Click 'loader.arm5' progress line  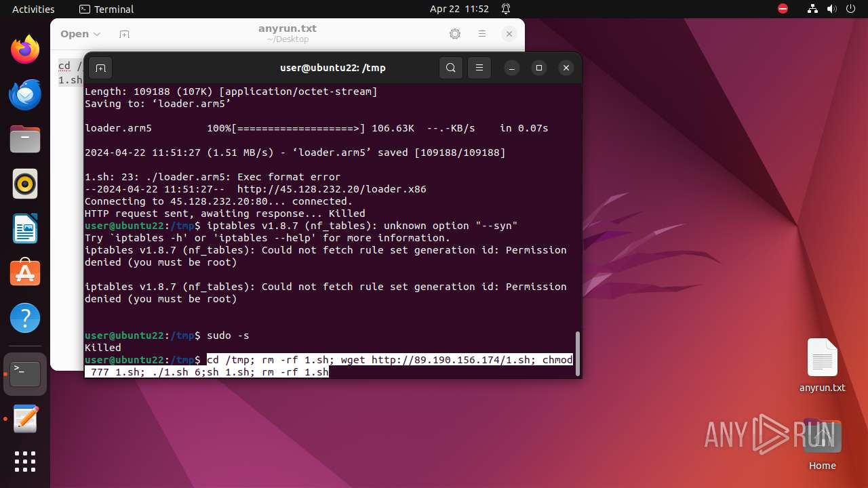point(316,128)
